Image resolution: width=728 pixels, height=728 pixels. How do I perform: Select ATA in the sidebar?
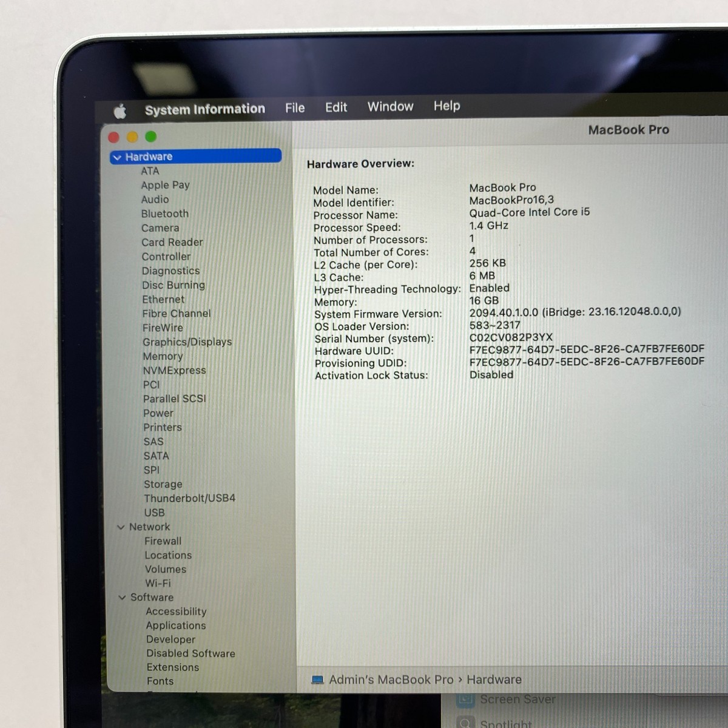(x=150, y=171)
